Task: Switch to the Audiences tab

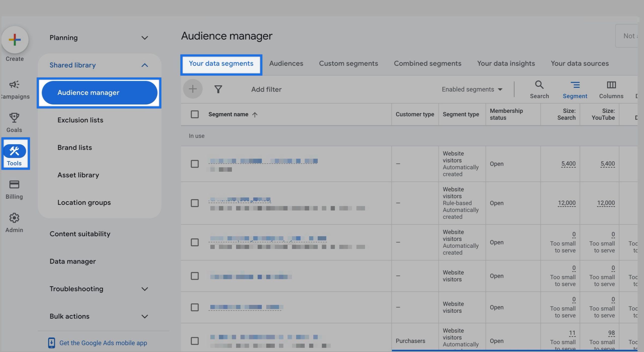Action: click(x=286, y=63)
